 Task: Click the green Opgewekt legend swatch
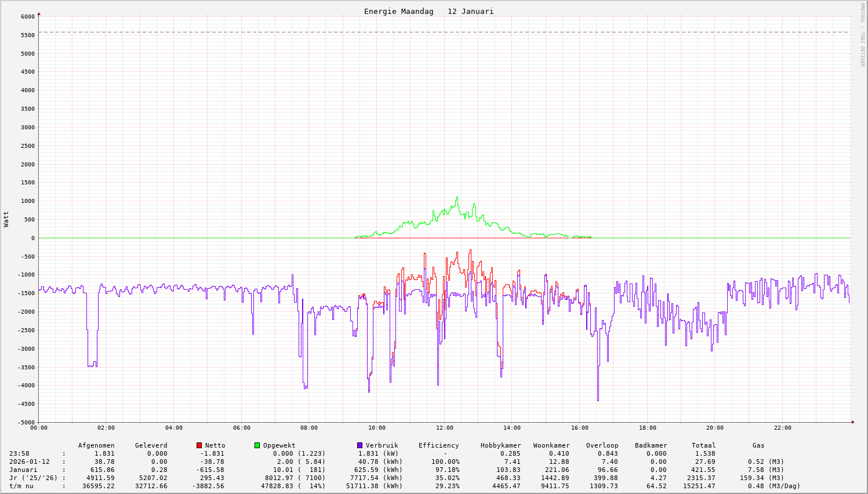tap(257, 445)
